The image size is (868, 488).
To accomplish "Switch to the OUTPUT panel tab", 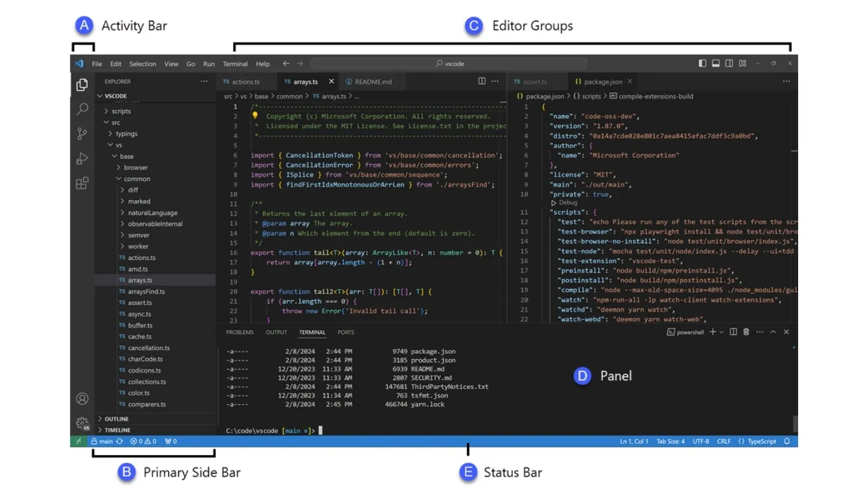I will (276, 332).
